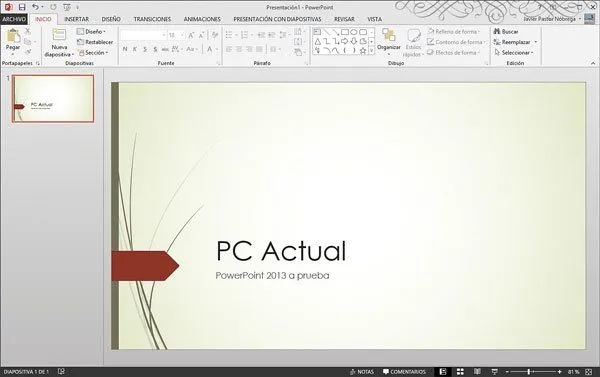Start slide show icon in status bar
The width and height of the screenshot is (600, 377).
coord(494,372)
